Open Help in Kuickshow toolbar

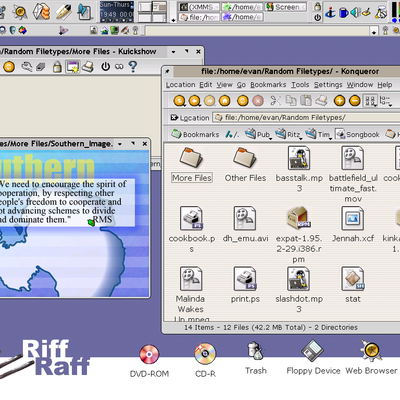[133, 67]
